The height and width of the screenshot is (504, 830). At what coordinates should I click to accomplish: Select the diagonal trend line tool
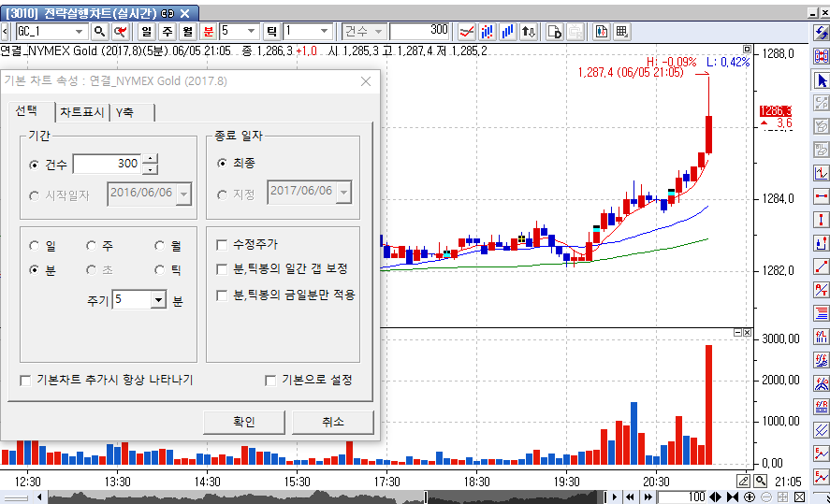pos(822,266)
